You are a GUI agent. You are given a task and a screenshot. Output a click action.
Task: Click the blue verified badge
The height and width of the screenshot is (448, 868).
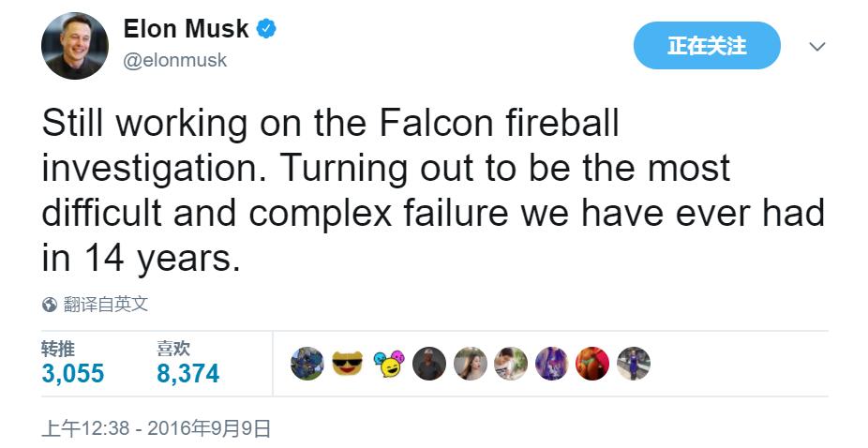[267, 29]
